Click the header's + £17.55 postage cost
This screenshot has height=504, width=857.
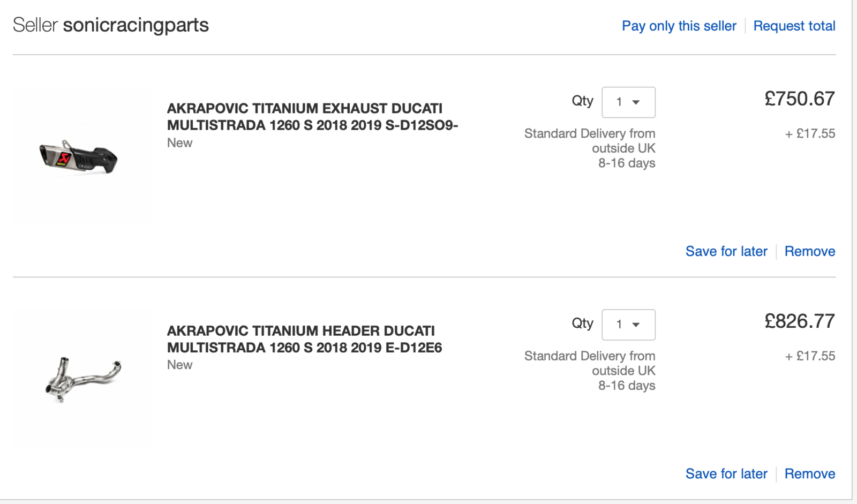pyautogui.click(x=810, y=356)
